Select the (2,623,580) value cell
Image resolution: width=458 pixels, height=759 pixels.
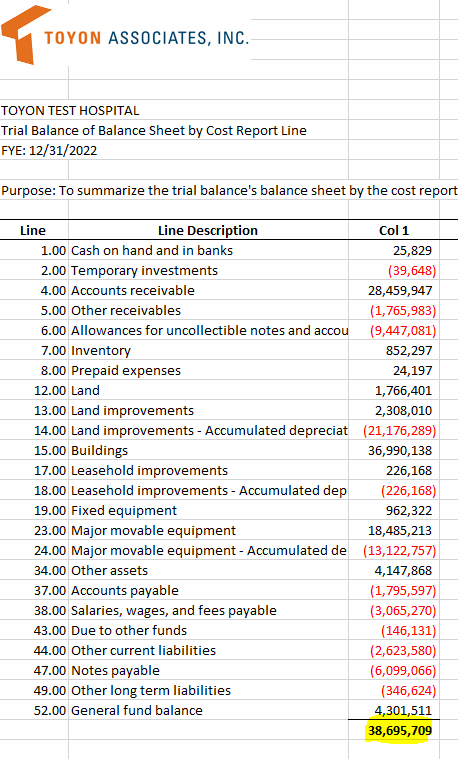394,651
